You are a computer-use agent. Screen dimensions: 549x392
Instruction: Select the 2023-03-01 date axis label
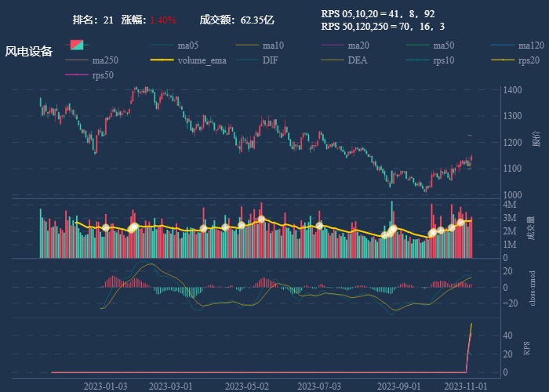(x=170, y=387)
